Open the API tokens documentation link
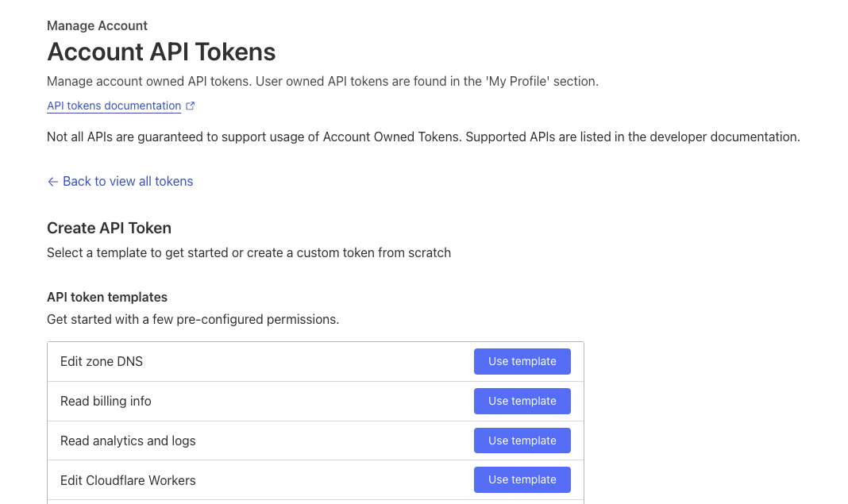 click(114, 106)
